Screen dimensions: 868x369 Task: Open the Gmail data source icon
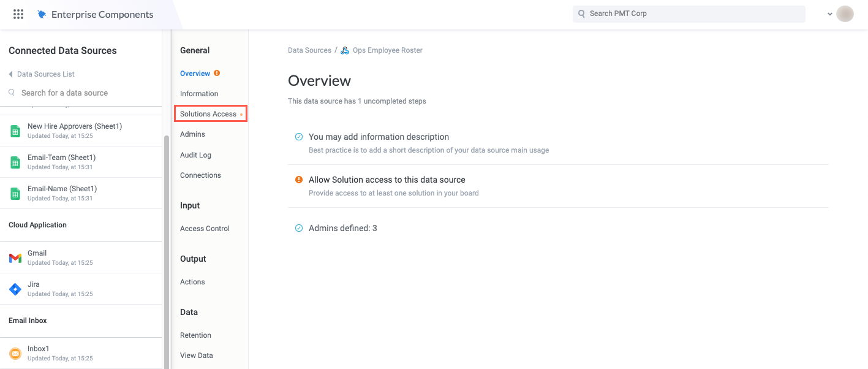[x=15, y=257]
